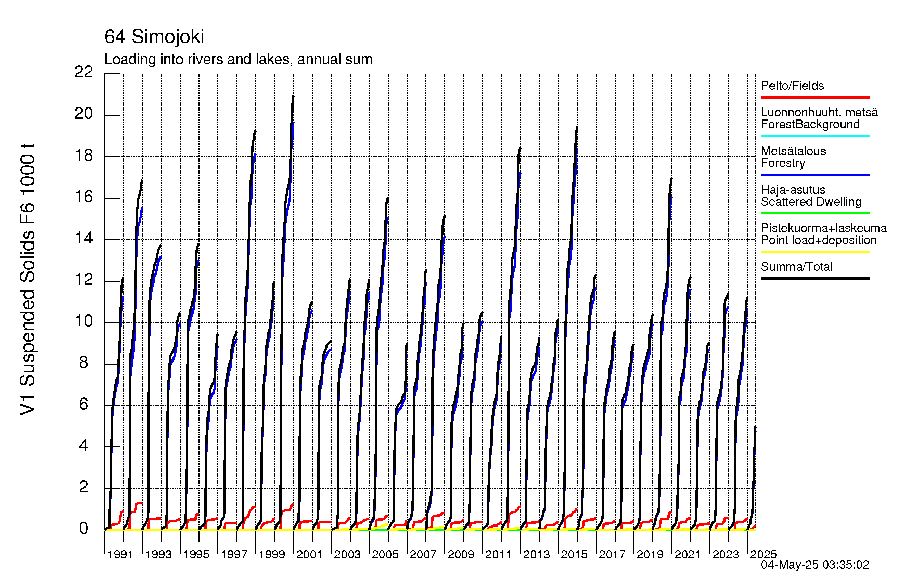Click the x-axis year label 2017
The image size is (924, 582).
(x=612, y=554)
